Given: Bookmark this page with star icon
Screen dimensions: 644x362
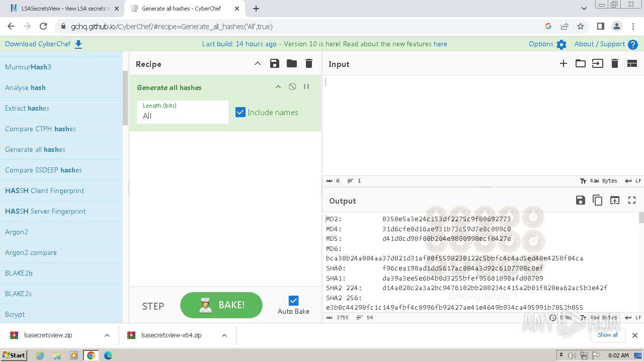Looking at the screenshot, I should (x=581, y=27).
